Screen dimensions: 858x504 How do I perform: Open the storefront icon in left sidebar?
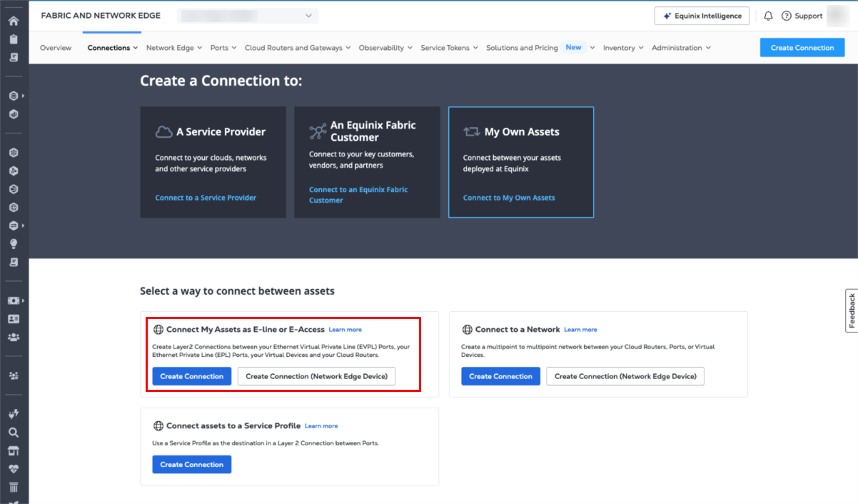pyautogui.click(x=14, y=450)
